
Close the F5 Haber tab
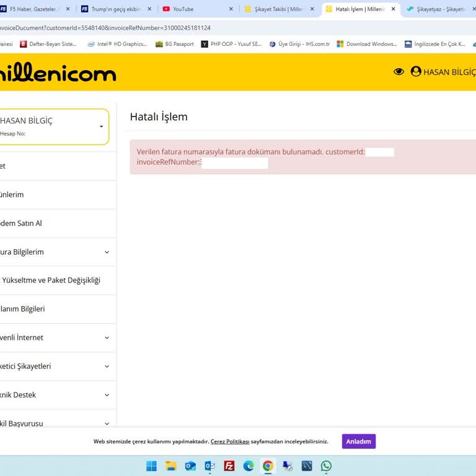pyautogui.click(x=68, y=9)
